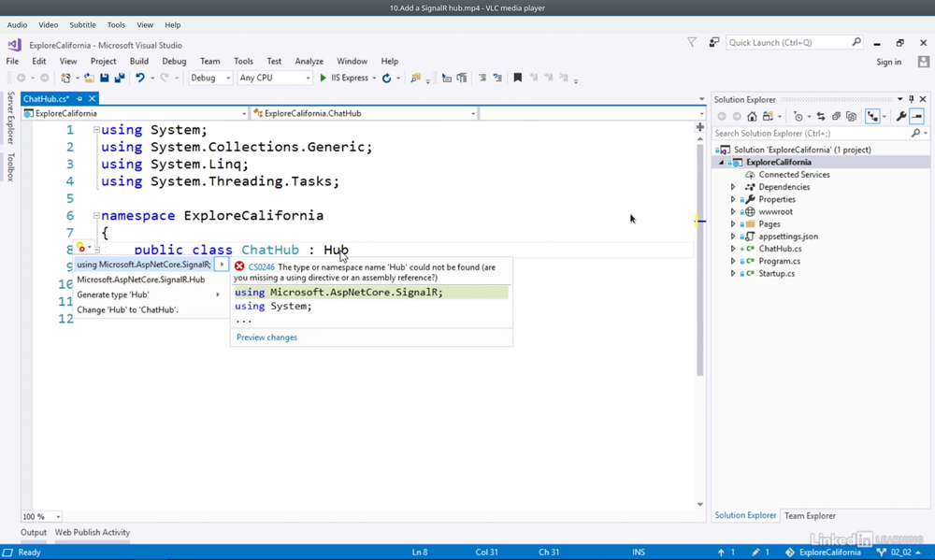Switch to the Team Explorer tab
The height and width of the screenshot is (560, 935).
[x=810, y=515]
